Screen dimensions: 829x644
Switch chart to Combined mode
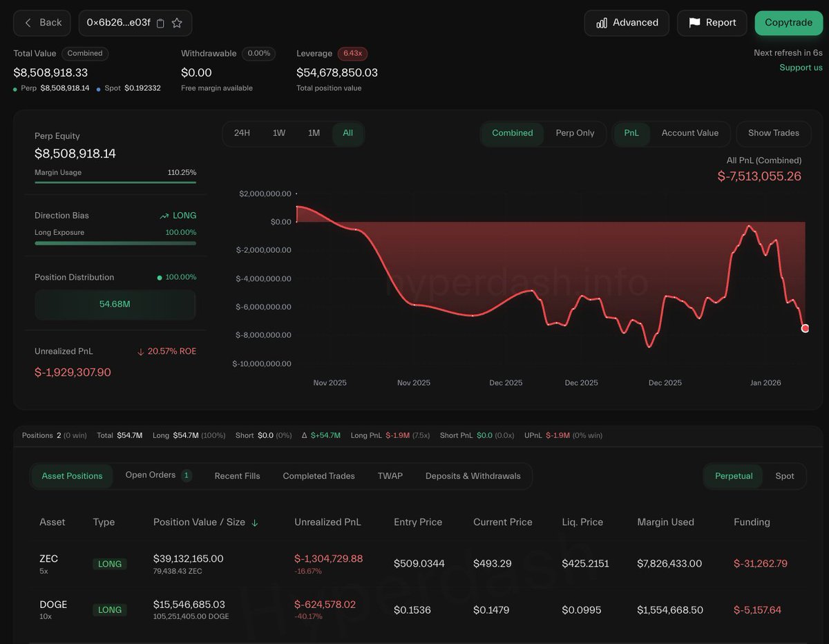coord(513,133)
